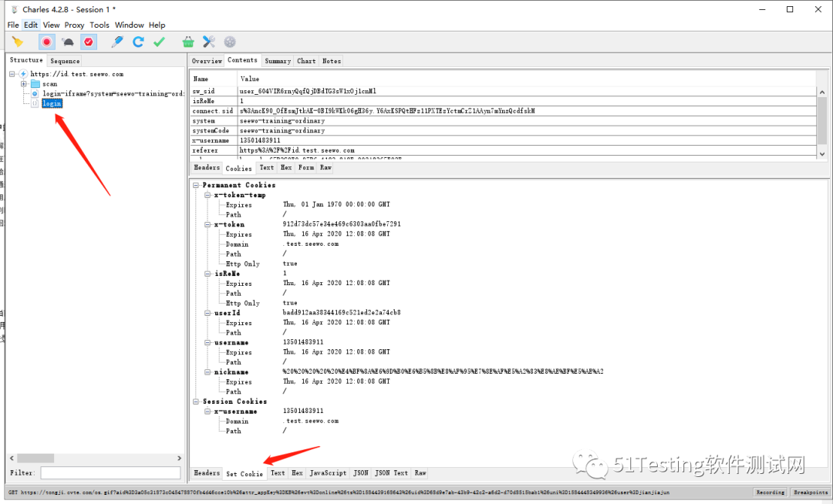This screenshot has height=504, width=833.
Task: Open the Tools wrench icon
Action: point(209,42)
